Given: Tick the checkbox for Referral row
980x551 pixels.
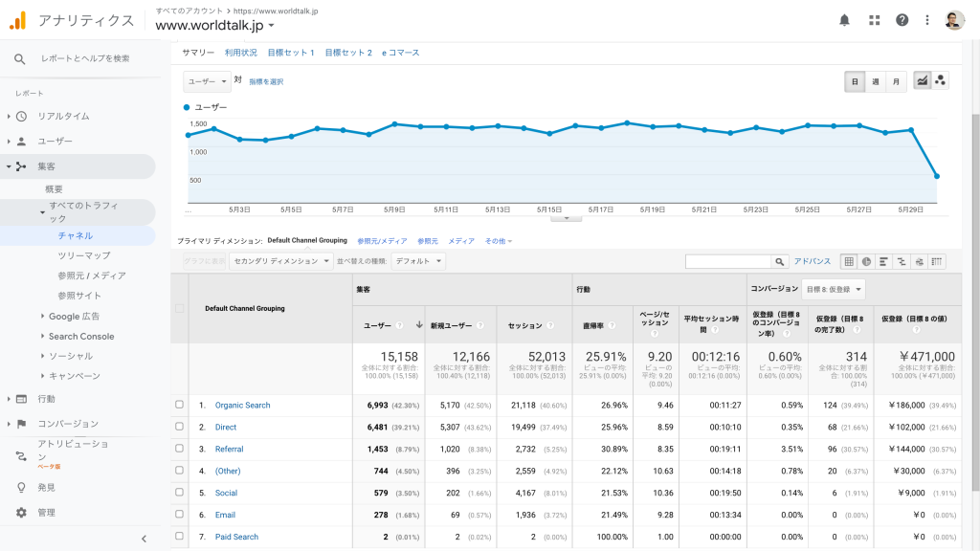Looking at the screenshot, I should coord(179,449).
